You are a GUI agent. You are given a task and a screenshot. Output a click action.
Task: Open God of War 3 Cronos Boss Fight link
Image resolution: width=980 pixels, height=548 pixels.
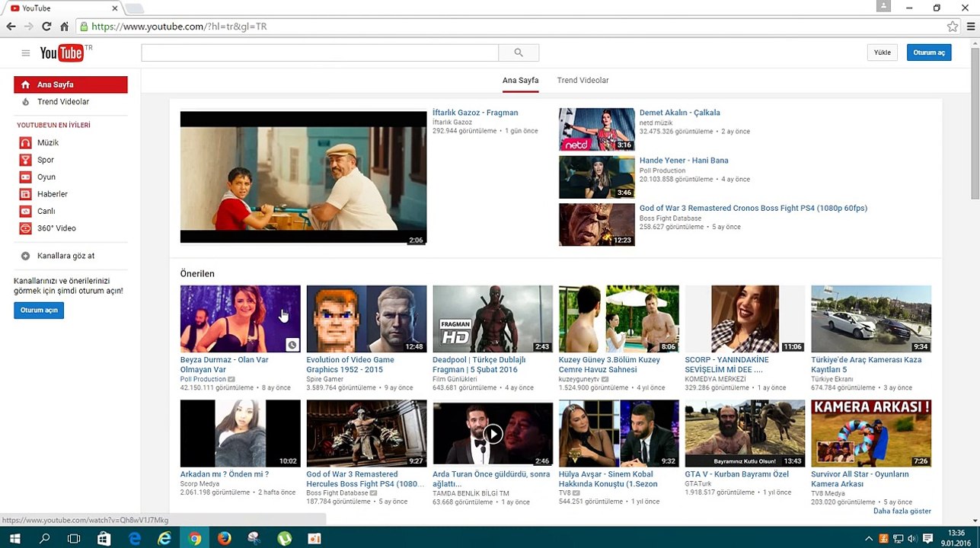753,208
